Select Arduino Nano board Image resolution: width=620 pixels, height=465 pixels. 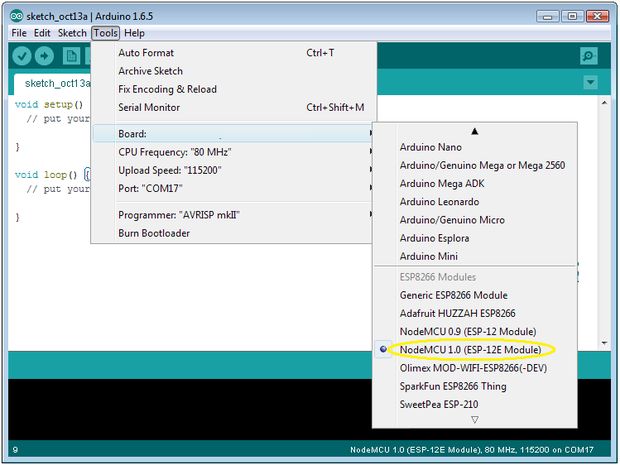(x=475, y=147)
